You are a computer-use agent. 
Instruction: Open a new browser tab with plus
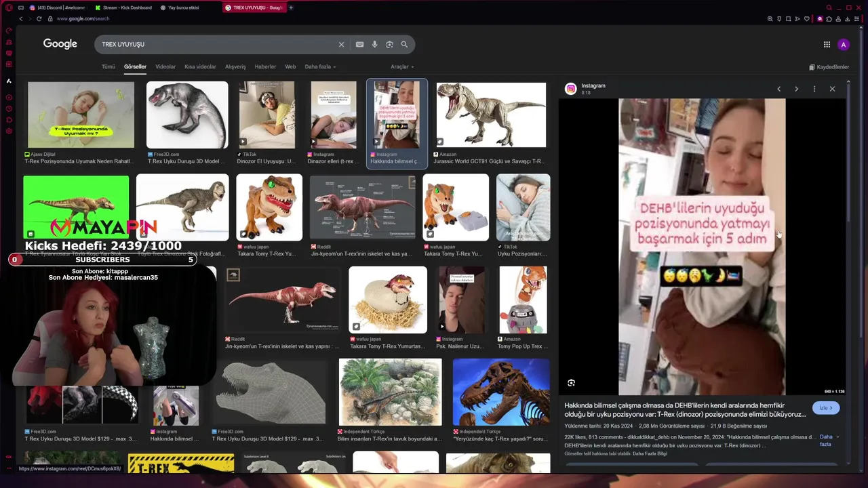tap(291, 7)
